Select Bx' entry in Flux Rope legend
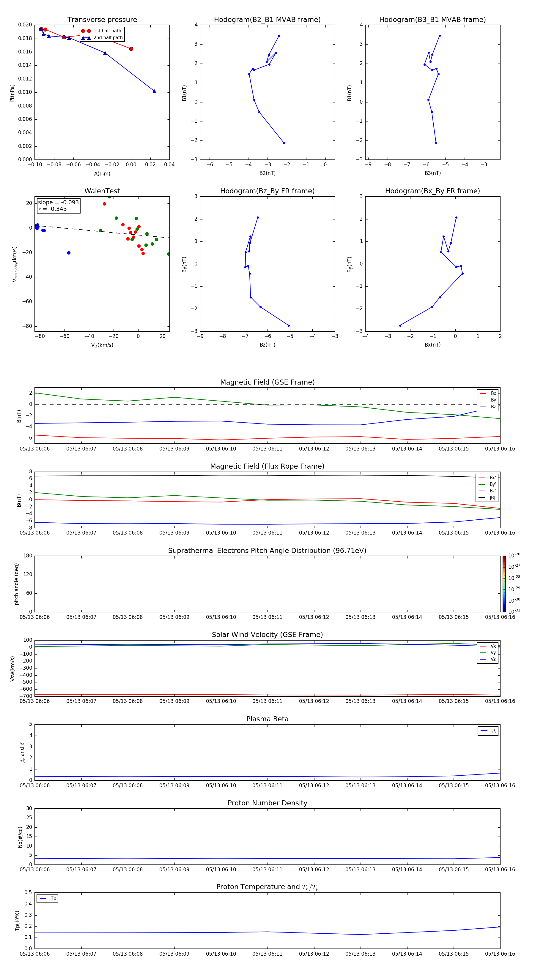The image size is (535, 980). tap(487, 478)
